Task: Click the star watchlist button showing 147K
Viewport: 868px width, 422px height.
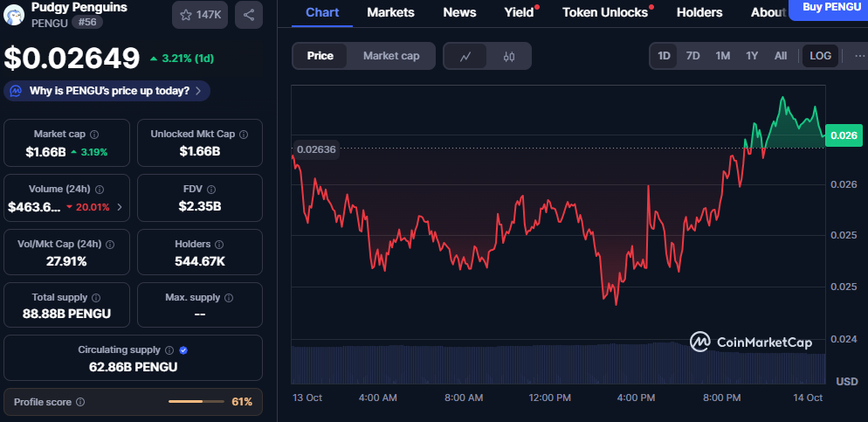Action: click(198, 15)
